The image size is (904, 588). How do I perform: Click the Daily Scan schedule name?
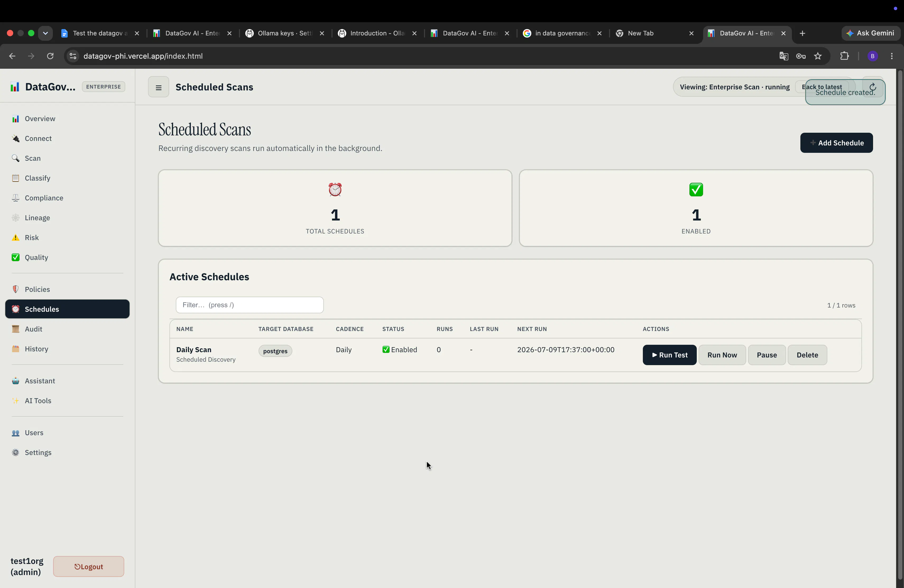(x=194, y=350)
